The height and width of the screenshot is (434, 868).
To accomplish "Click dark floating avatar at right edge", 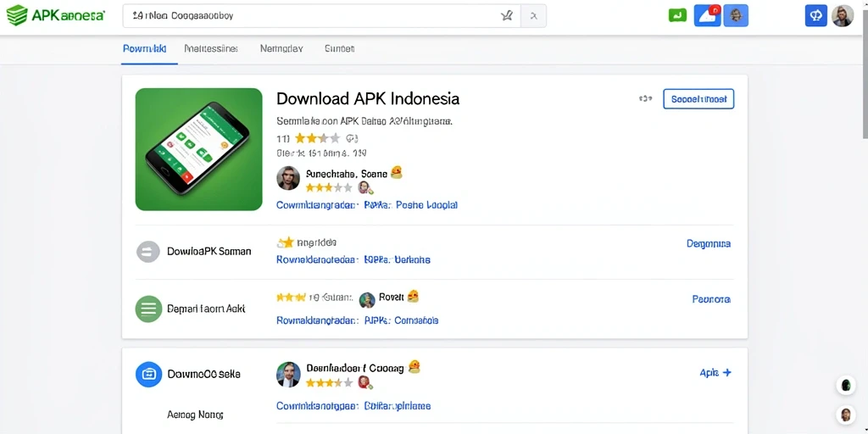I will coord(845,386).
